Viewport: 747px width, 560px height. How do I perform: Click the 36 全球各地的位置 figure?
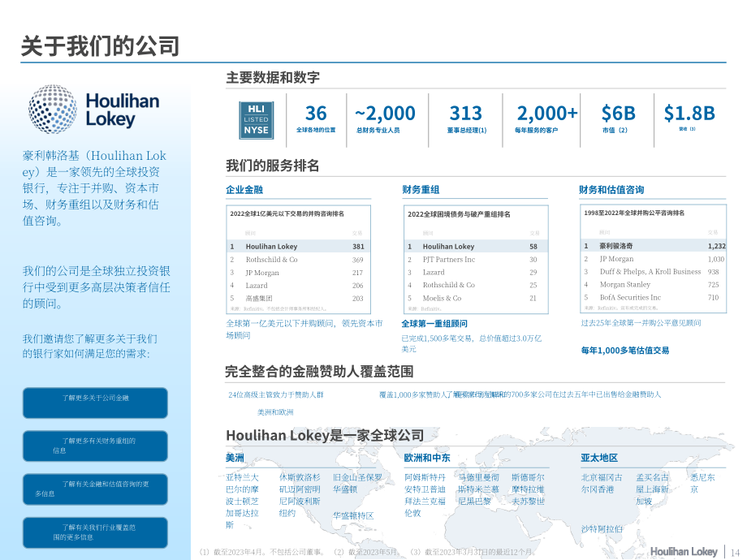(316, 119)
